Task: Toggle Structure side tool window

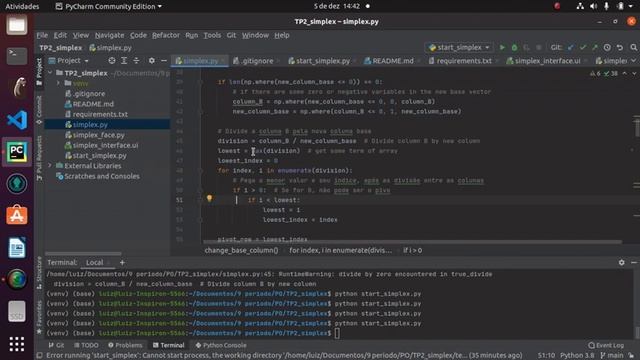Action: click(39, 273)
